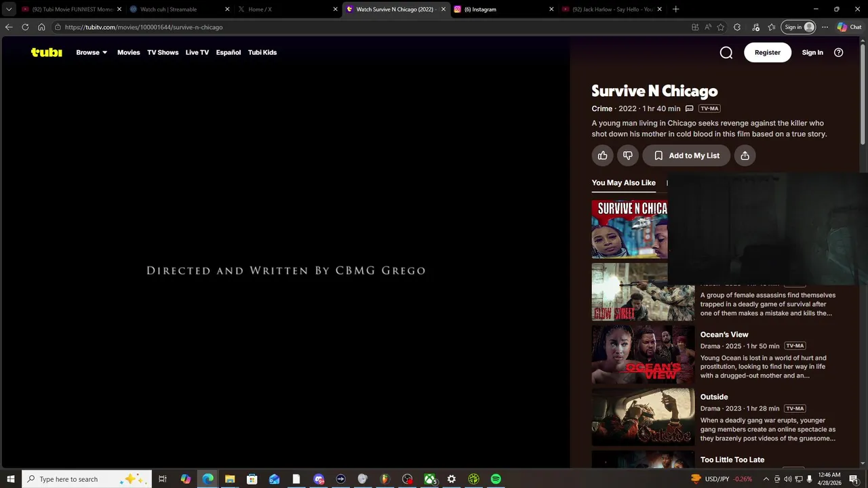Open the Windows Start menu

[x=10, y=479]
